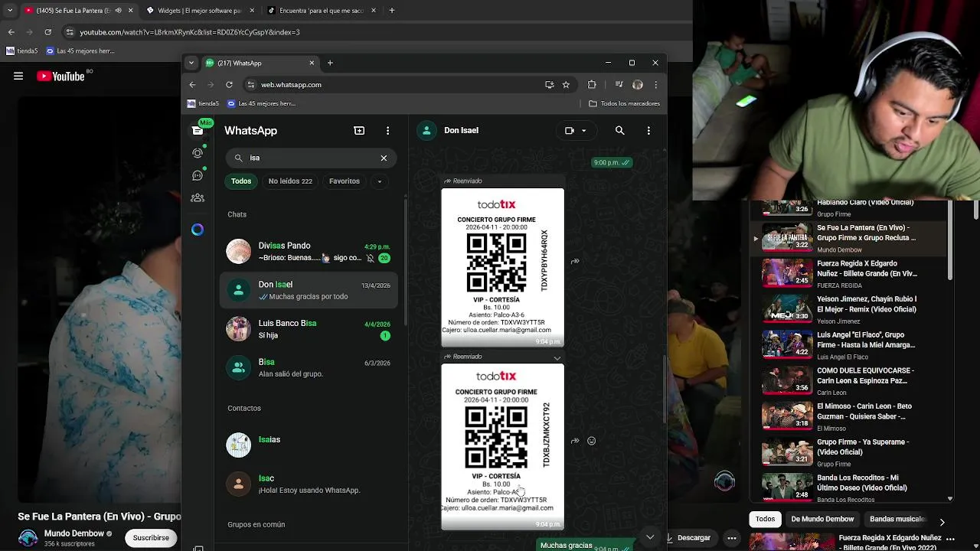This screenshot has height=551, width=980.
Task: Open a new tab in WhatsApp window
Action: coord(330,63)
